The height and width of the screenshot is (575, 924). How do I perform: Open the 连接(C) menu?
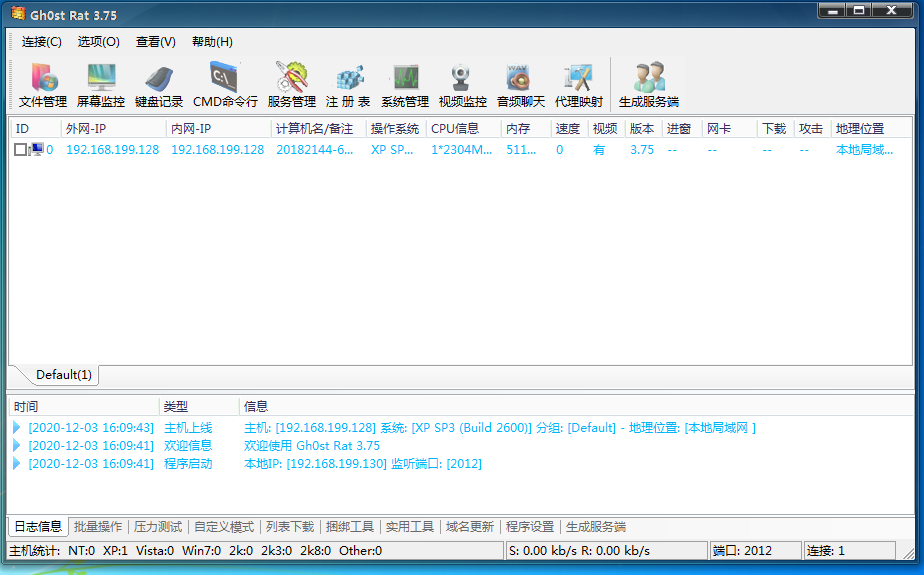click(x=41, y=42)
